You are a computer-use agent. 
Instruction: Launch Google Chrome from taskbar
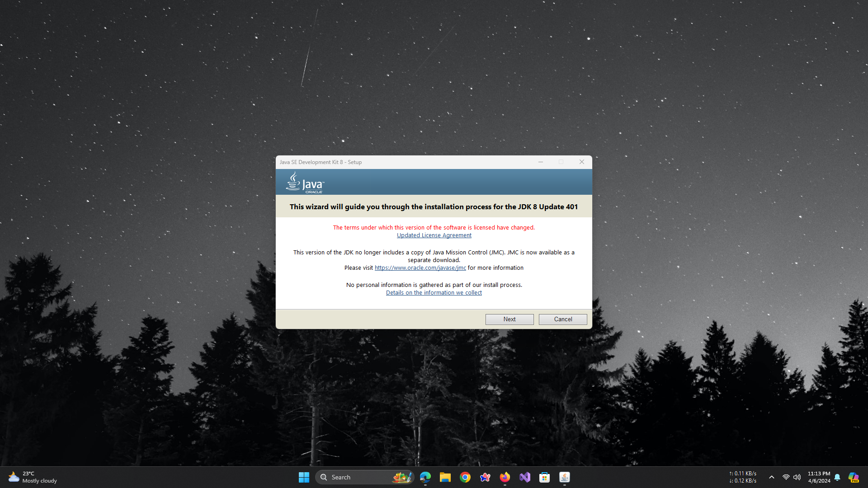click(x=465, y=477)
